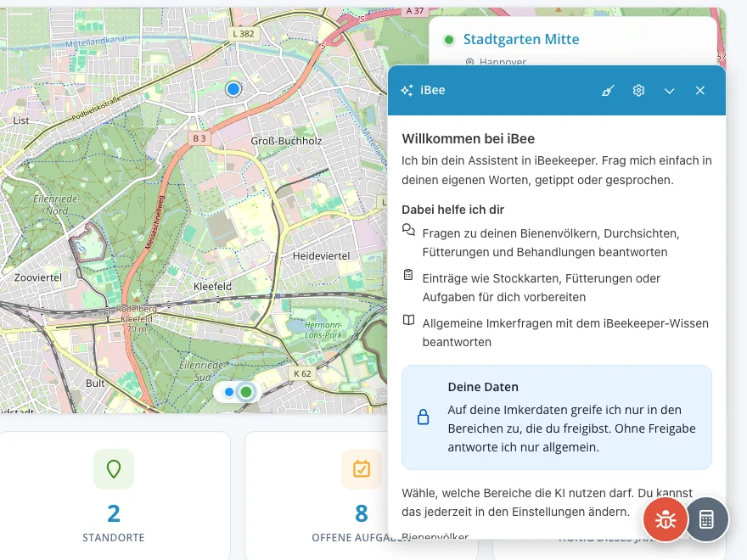Click the chat bubbles icon before Fragen
The image size is (747, 560).
[408, 231]
